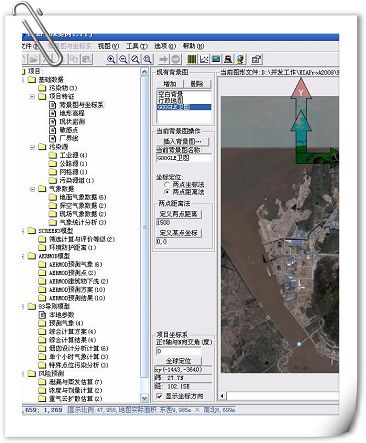The height and width of the screenshot is (443, 366).
Task: Select the 两点坐标法 radio button
Action: point(167,185)
